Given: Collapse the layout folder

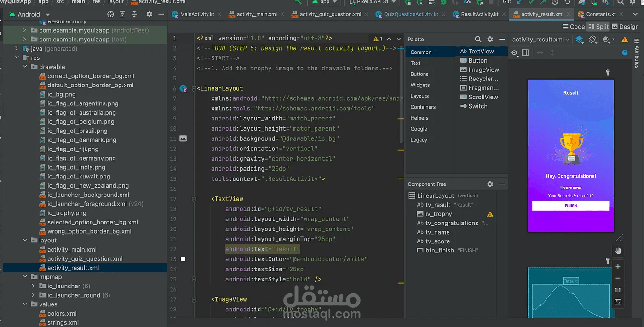Looking at the screenshot, I should tap(25, 240).
